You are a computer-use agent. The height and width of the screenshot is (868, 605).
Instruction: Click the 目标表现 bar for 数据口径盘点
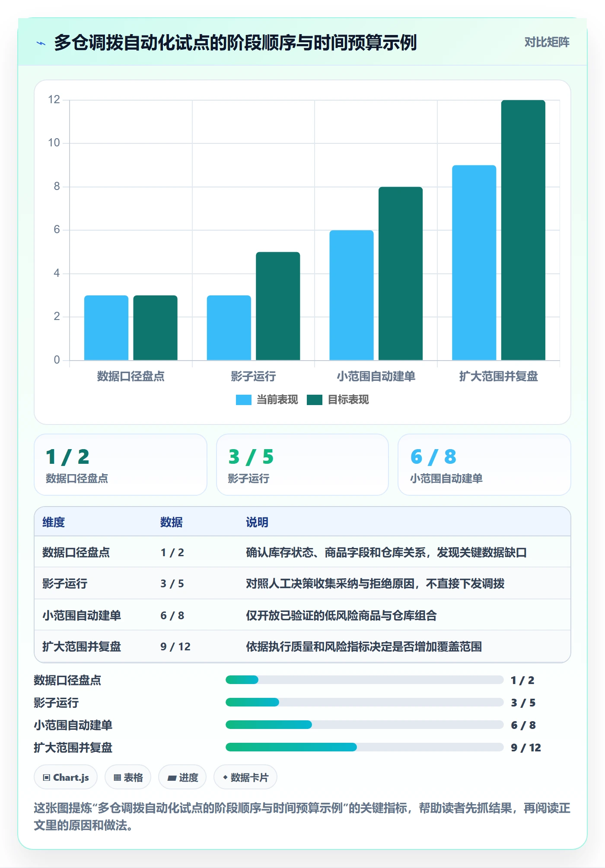click(155, 328)
